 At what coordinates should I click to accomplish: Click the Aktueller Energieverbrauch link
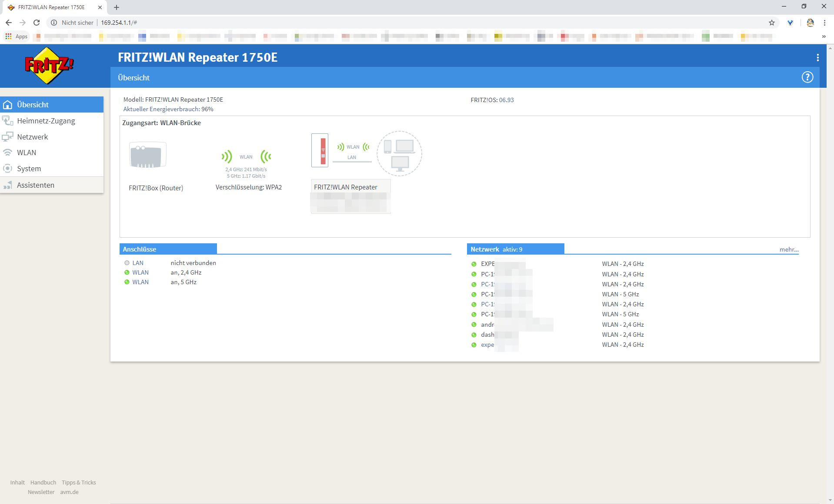click(161, 109)
